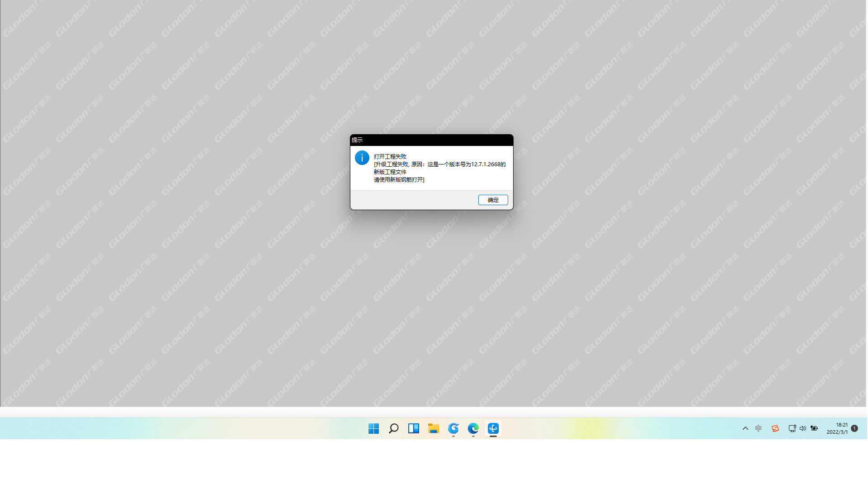Expand hidden system tray icons chevron

click(745, 428)
